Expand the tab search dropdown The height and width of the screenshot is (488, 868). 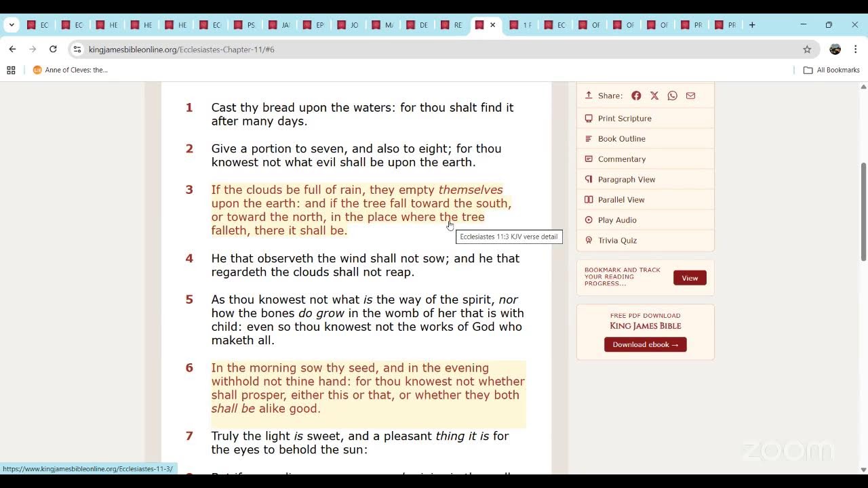tap(12, 25)
